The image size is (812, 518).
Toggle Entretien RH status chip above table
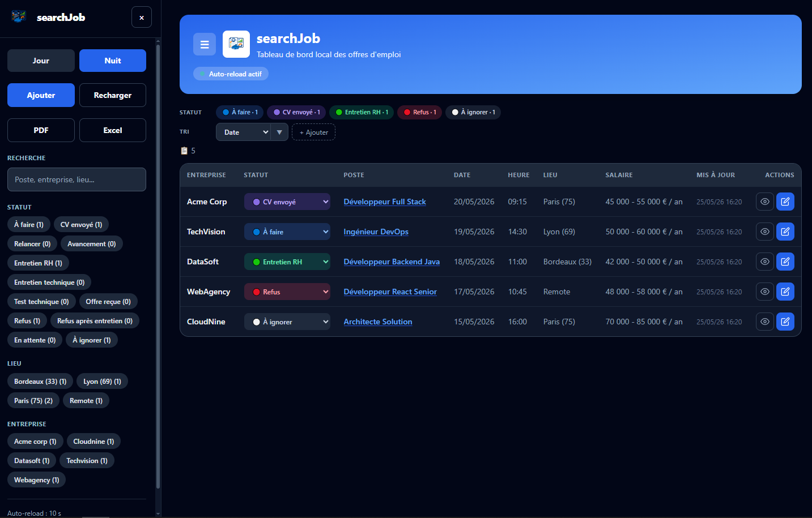pyautogui.click(x=362, y=112)
